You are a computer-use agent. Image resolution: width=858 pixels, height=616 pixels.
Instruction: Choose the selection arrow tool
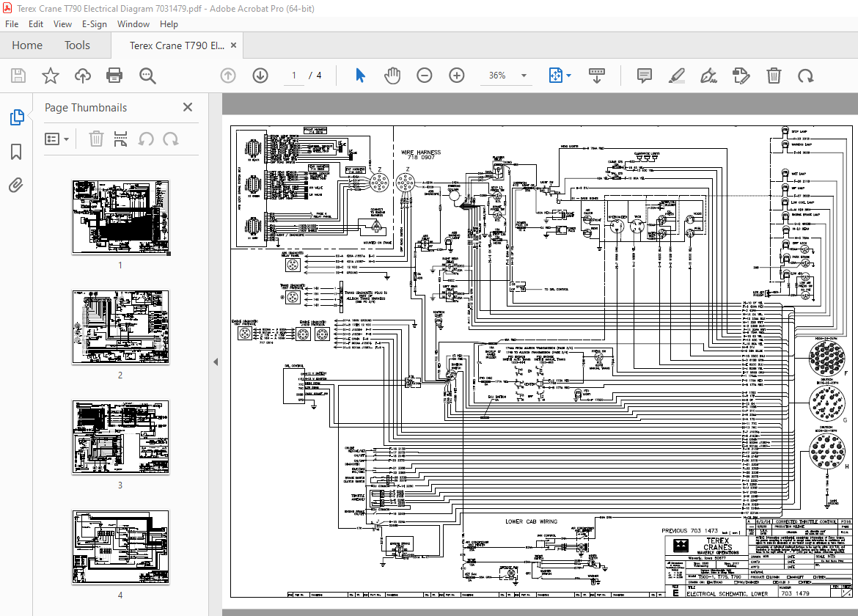click(360, 76)
